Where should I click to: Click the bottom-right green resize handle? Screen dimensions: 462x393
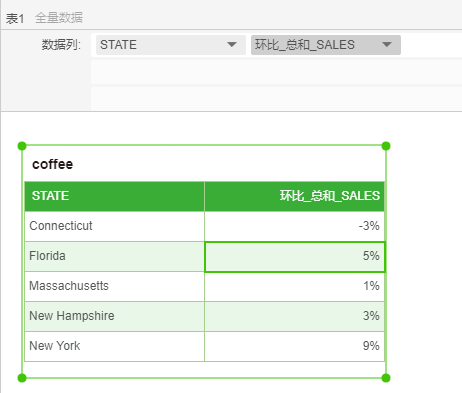pos(386,378)
